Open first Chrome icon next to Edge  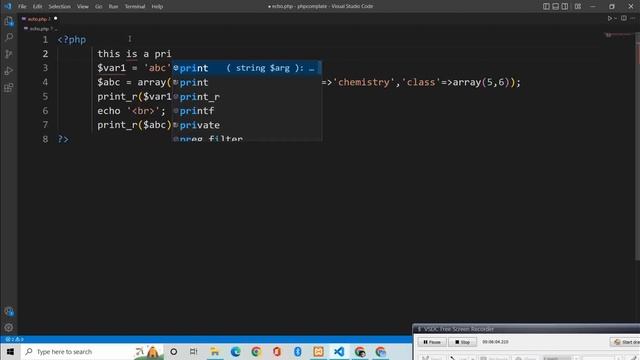point(256,351)
